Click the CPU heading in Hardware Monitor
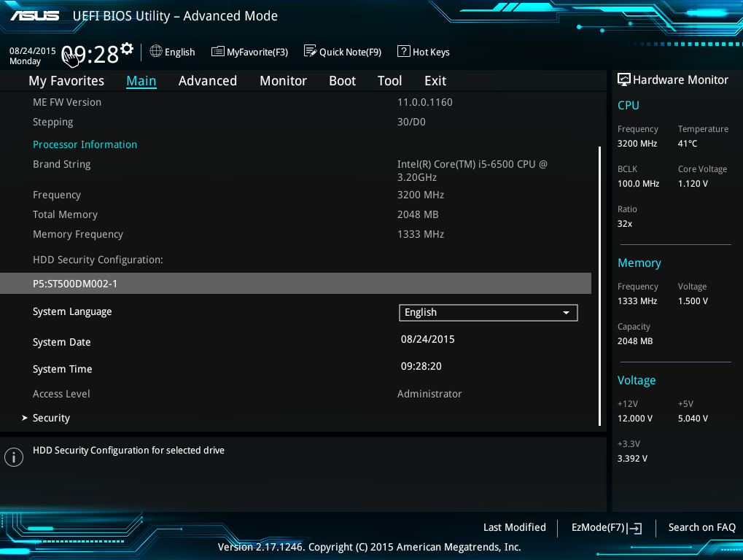The height and width of the screenshot is (560, 743). pyautogui.click(x=629, y=105)
